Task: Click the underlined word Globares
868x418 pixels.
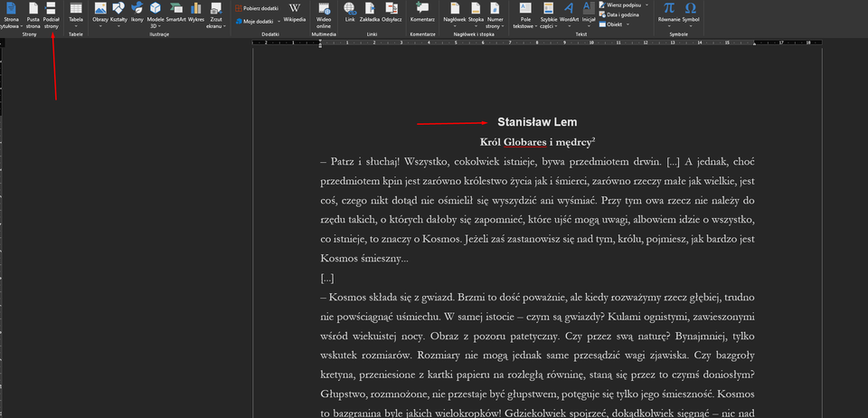Action: tap(524, 142)
